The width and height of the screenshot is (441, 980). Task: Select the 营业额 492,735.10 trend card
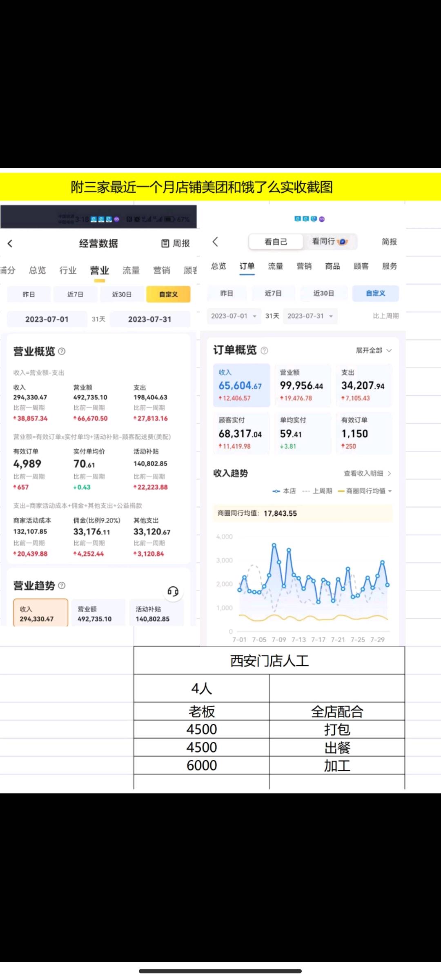(x=98, y=613)
